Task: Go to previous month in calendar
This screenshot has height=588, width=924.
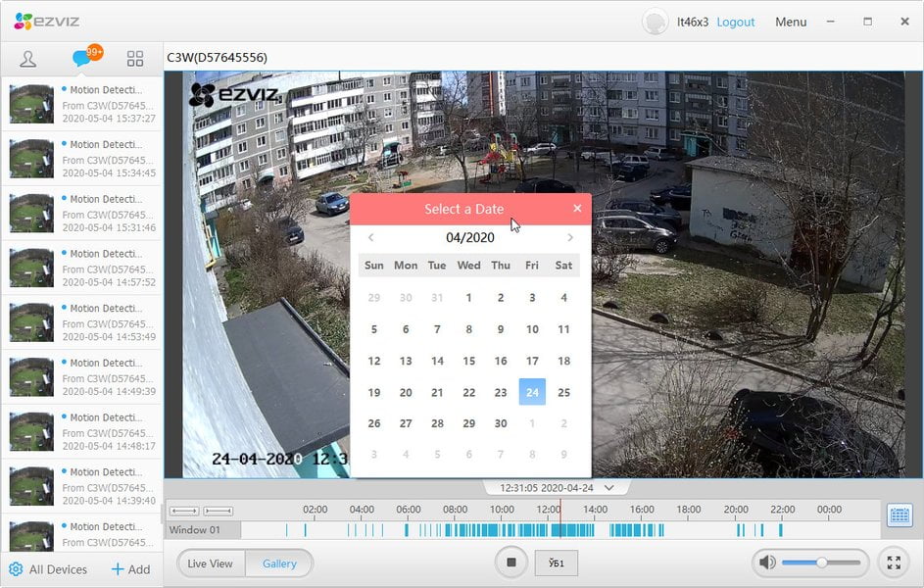Action: click(371, 237)
